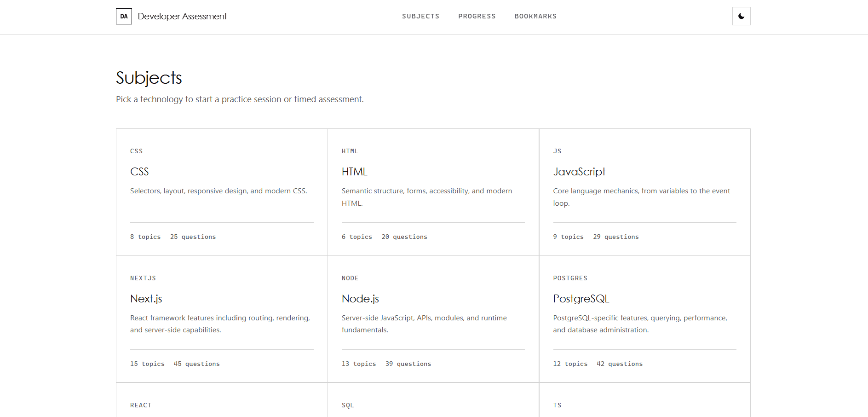Viewport: 868px width, 417px height.
Task: Click '13 topics' on the Node.js card
Action: 359,364
